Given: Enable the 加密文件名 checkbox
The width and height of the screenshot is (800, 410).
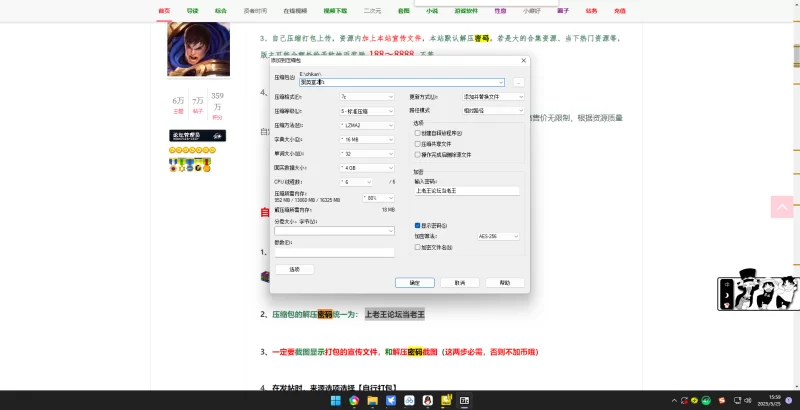Looking at the screenshot, I should (x=417, y=247).
